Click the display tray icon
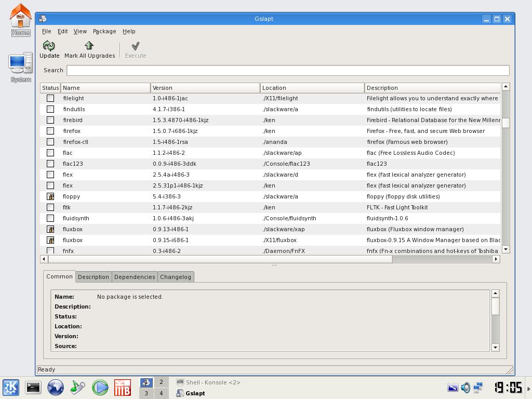This screenshot has height=399, width=532. pyautogui.click(x=453, y=388)
